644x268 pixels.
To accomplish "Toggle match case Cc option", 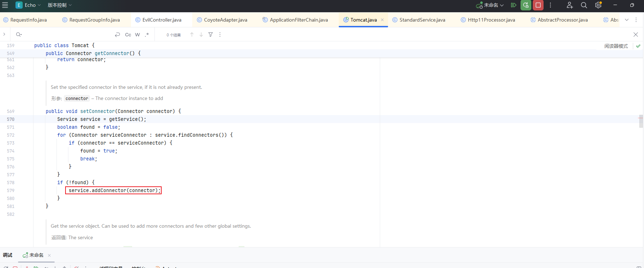I will click(128, 35).
